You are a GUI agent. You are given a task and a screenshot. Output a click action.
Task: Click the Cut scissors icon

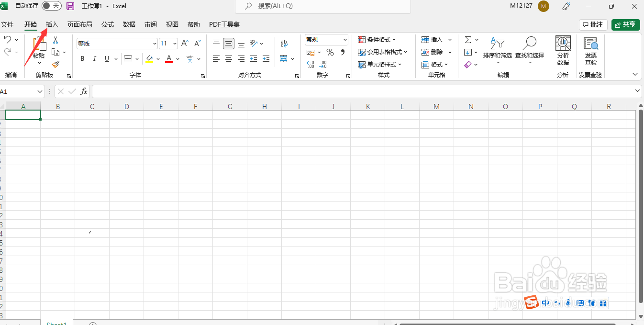[56, 40]
